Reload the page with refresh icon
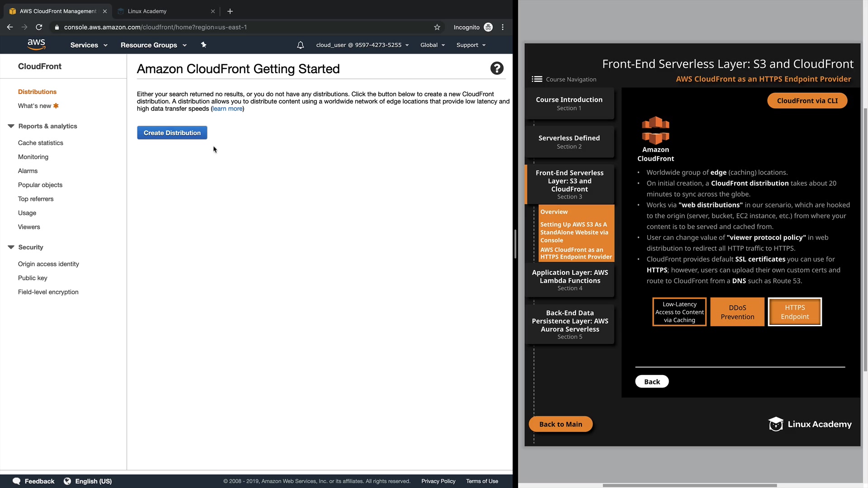 click(x=39, y=28)
